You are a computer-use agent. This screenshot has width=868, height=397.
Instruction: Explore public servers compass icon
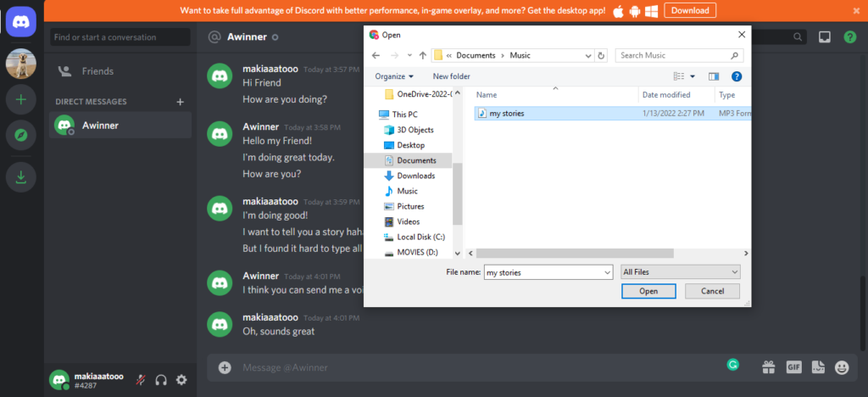(21, 135)
